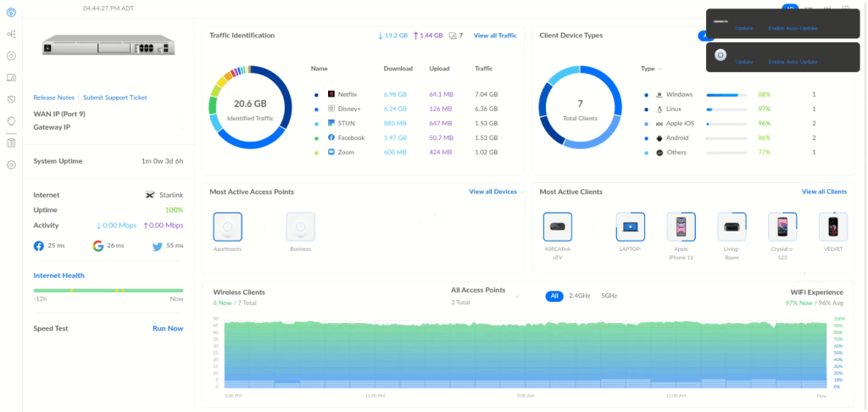The width and height of the screenshot is (868, 412).
Task: Open UniFi Devices from the sidebar
Action: tap(11, 56)
